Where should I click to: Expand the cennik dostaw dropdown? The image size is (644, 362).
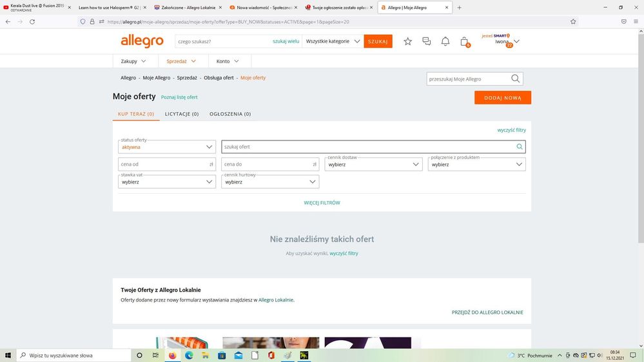point(373,164)
